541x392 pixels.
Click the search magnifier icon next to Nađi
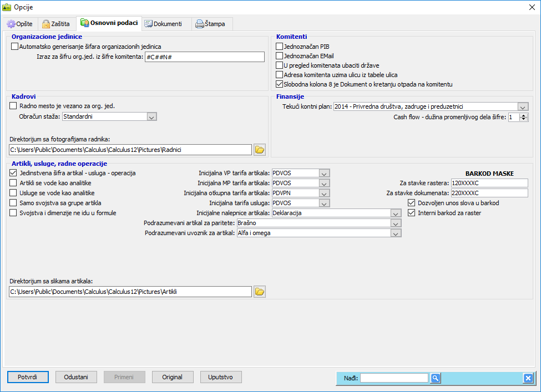point(436,378)
